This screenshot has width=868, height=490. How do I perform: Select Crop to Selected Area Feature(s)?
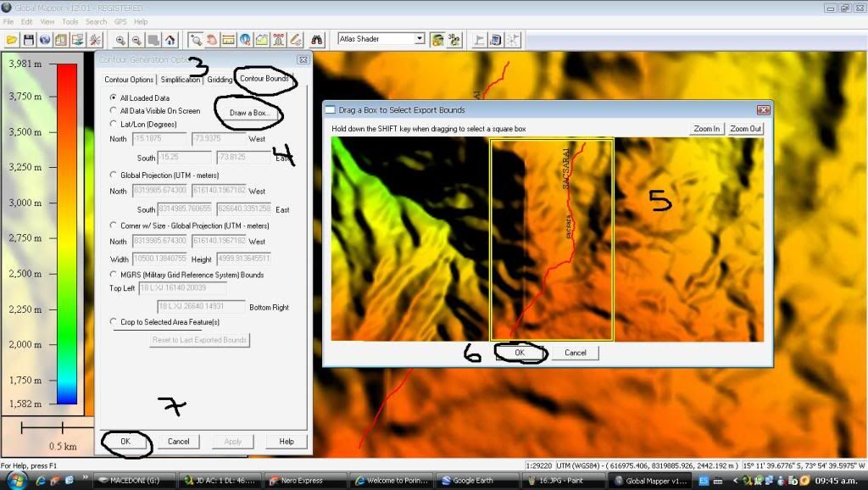[113, 321]
